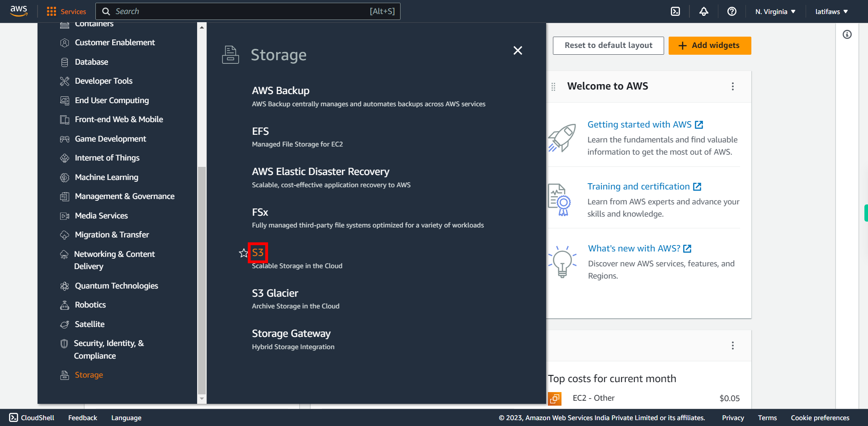Select Quantum Technologies category

point(117,286)
